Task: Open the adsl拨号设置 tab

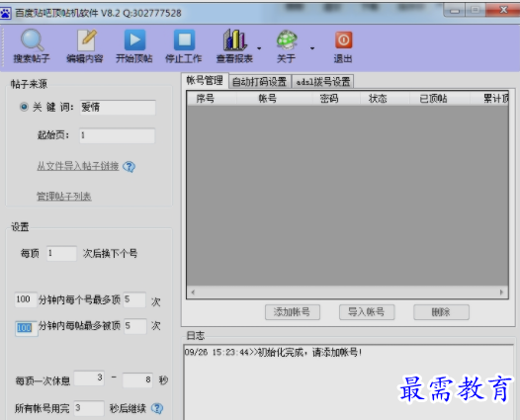Action: tap(323, 82)
